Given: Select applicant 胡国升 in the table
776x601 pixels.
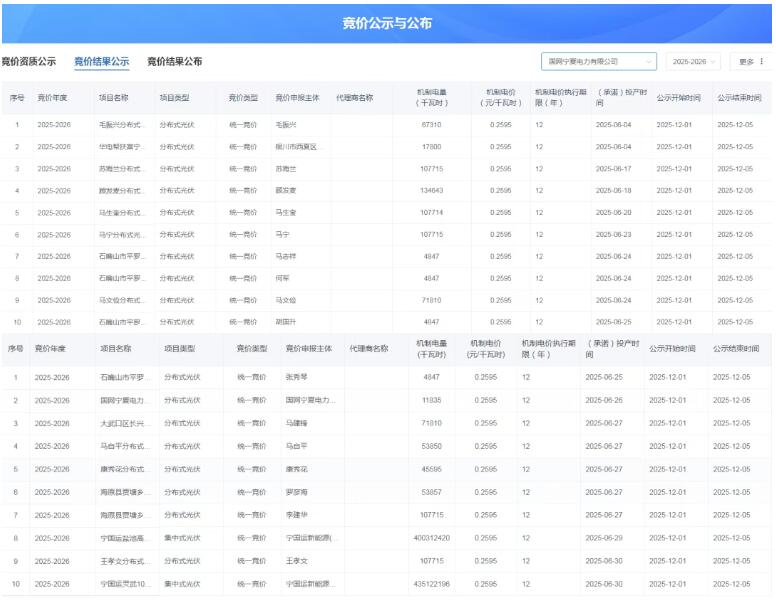Looking at the screenshot, I should [x=286, y=323].
